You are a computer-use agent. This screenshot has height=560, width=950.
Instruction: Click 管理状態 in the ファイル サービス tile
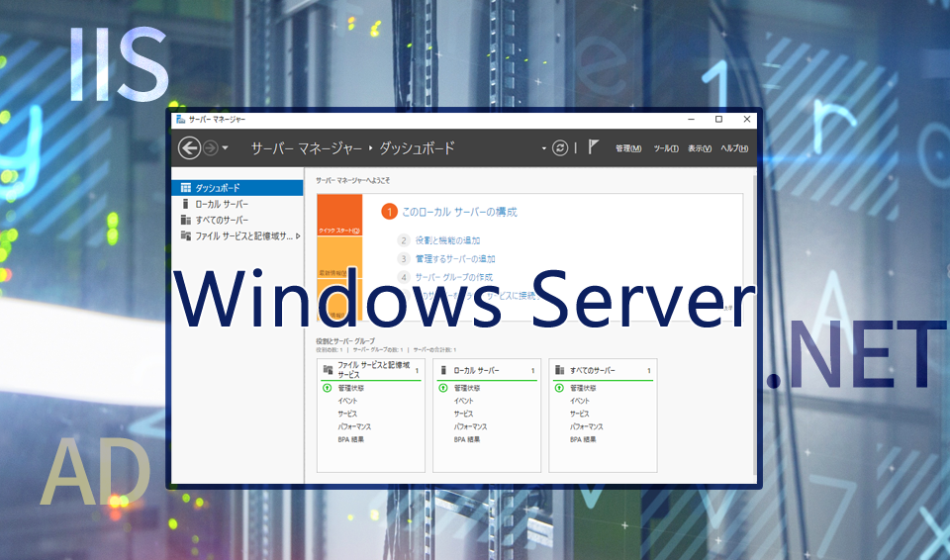pyautogui.click(x=350, y=388)
